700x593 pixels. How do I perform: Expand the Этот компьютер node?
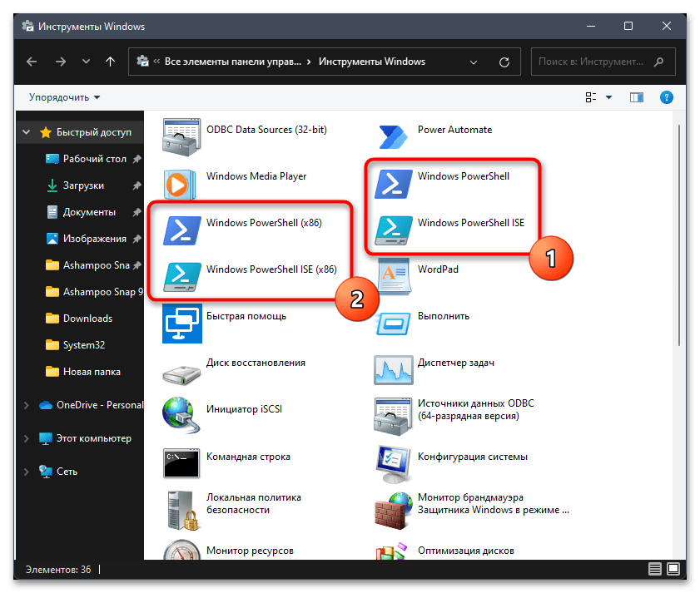point(27,438)
